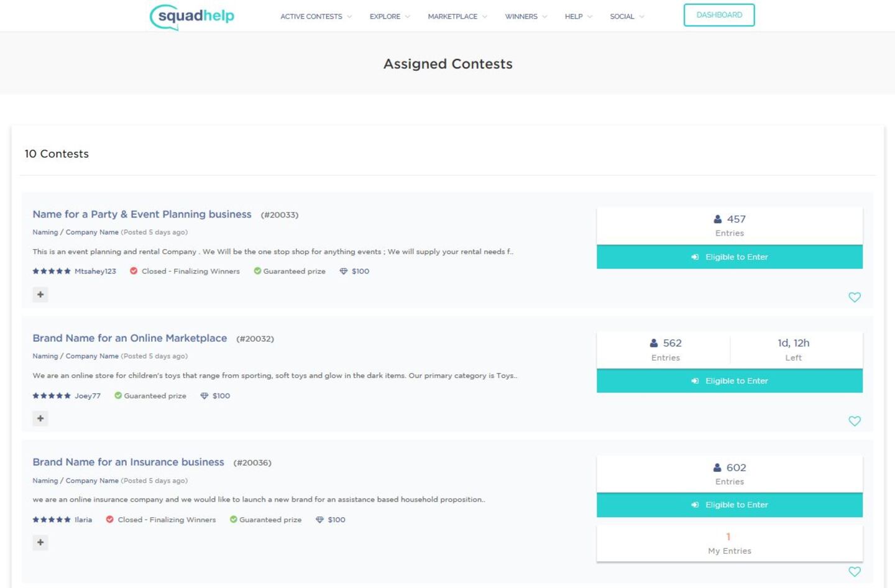This screenshot has width=895, height=588.
Task: View My Entries count for Insurance contest
Action: click(x=729, y=543)
